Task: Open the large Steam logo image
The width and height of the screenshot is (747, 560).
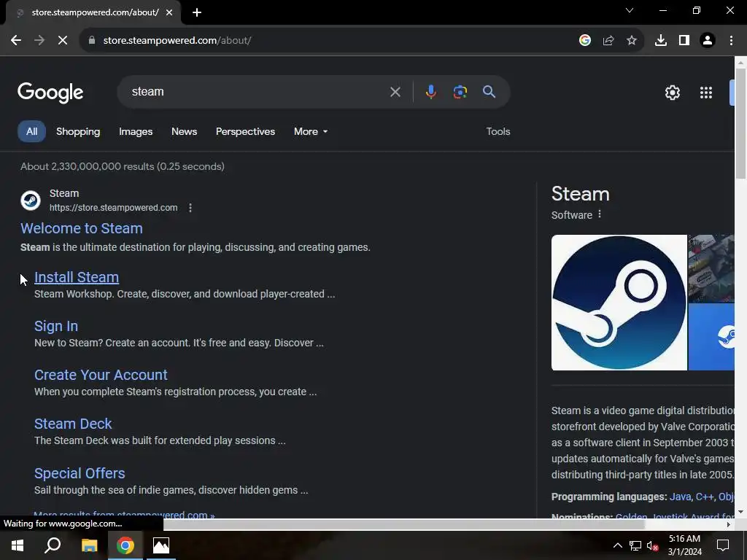Action: (619, 303)
